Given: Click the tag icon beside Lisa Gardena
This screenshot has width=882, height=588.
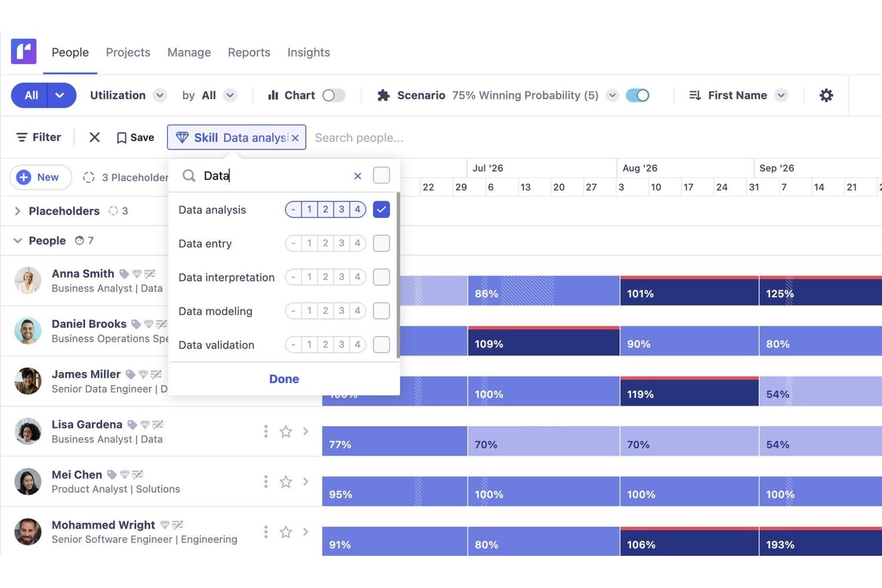Looking at the screenshot, I should coord(132,425).
